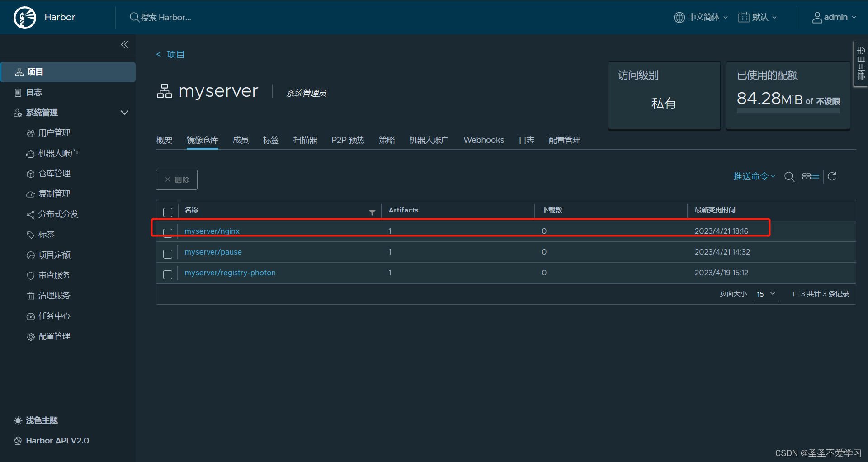The height and width of the screenshot is (462, 868).
Task: Click the repository search magnifier icon
Action: pos(789,176)
